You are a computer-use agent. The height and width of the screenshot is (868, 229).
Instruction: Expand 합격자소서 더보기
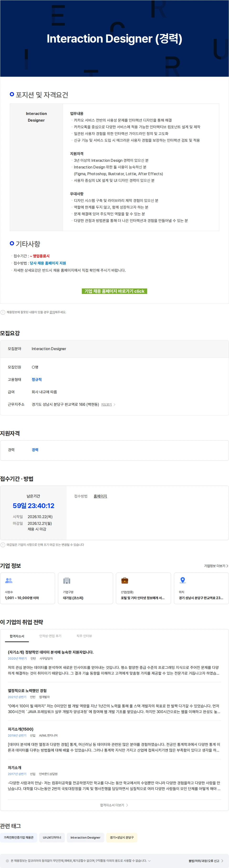pyautogui.click(x=114, y=805)
